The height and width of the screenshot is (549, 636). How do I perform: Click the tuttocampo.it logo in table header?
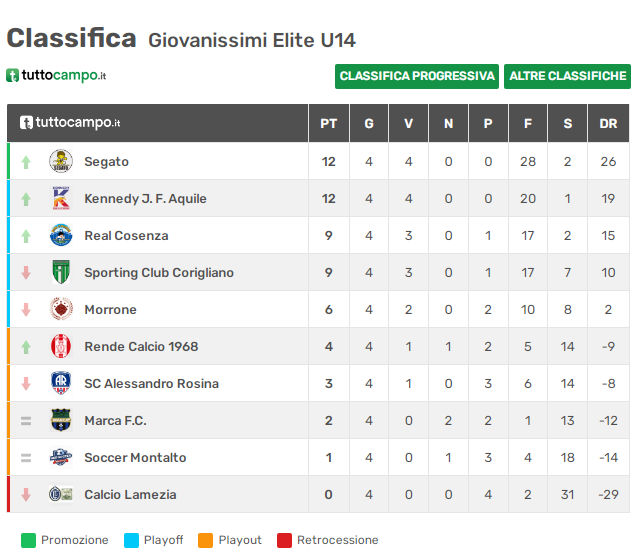[x=70, y=122]
